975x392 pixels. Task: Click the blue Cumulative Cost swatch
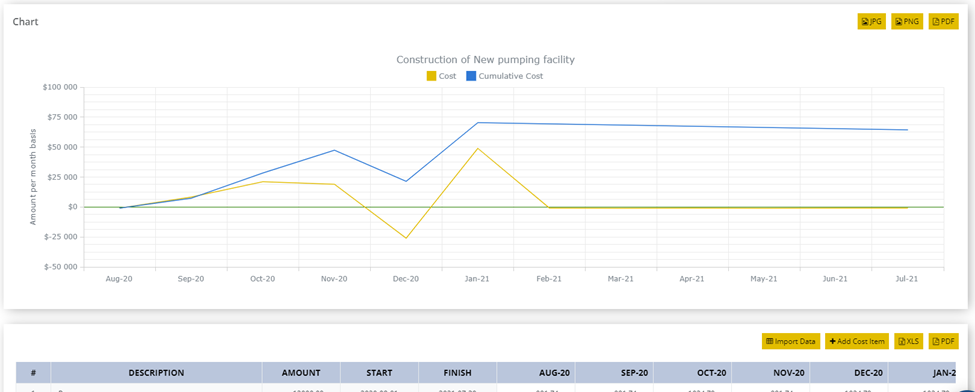coord(471,76)
